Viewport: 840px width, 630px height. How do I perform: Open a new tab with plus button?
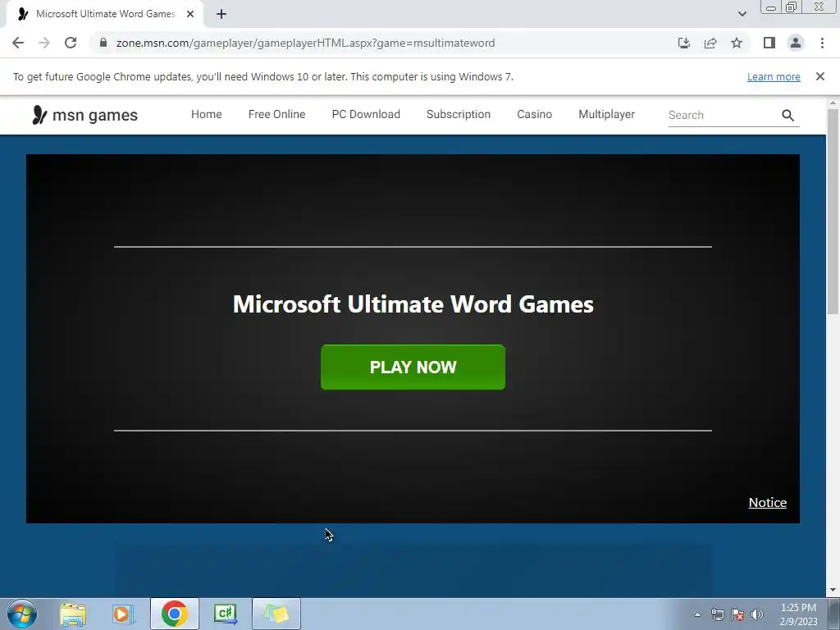coord(221,15)
